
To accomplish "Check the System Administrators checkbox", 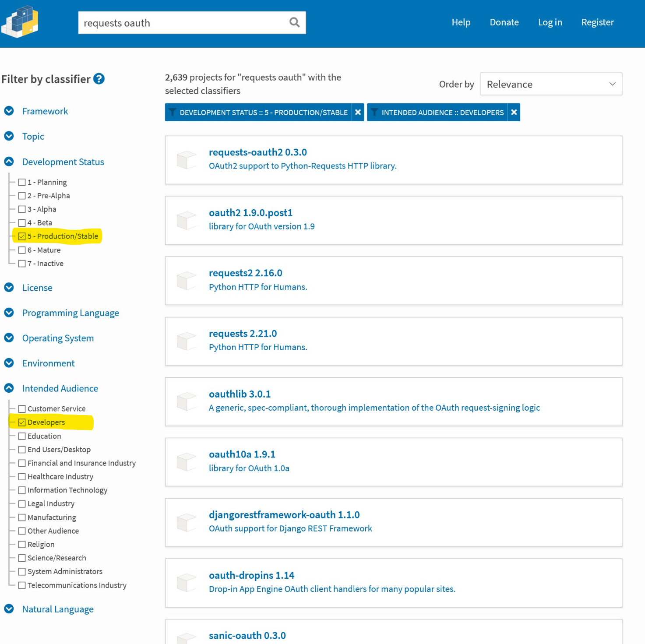I will tap(22, 572).
